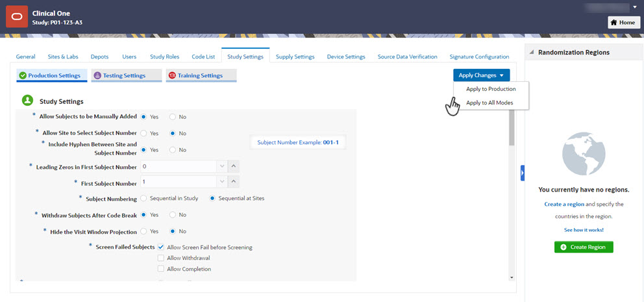This screenshot has width=644, height=302.
Task: Increase Leading Zeros with up arrow
Action: pos(234,166)
